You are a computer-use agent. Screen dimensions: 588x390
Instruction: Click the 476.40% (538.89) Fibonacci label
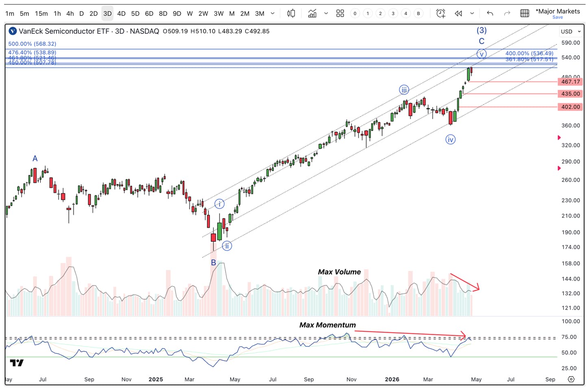coord(32,53)
